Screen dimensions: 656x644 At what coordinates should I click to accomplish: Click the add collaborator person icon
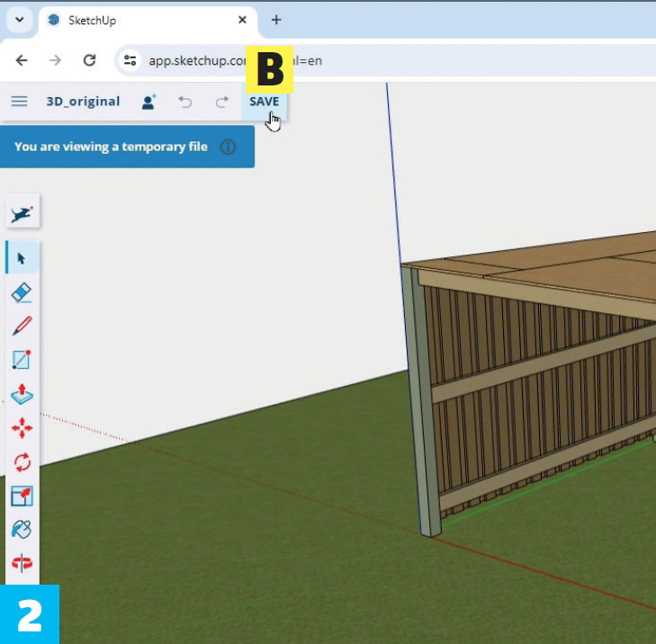coord(149,102)
